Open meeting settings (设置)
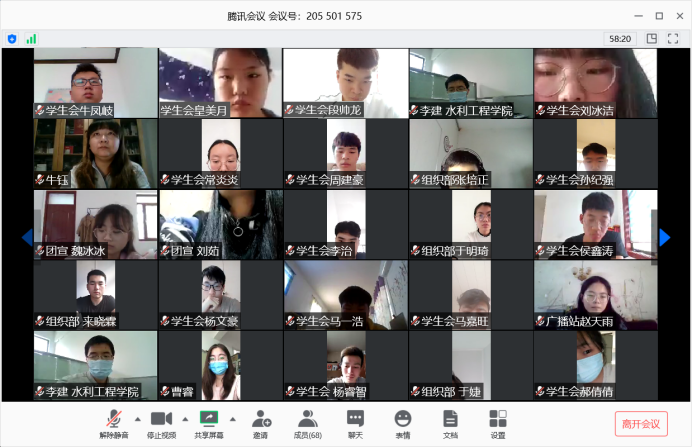 click(497, 423)
